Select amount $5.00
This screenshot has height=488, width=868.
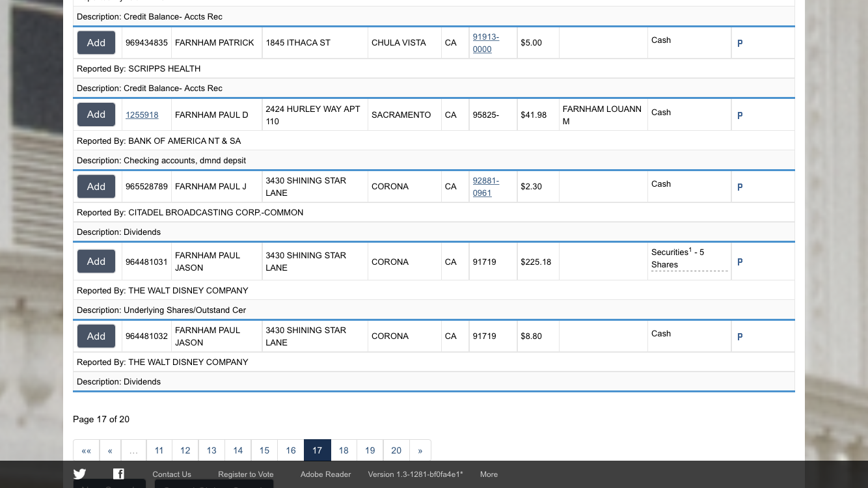(531, 43)
